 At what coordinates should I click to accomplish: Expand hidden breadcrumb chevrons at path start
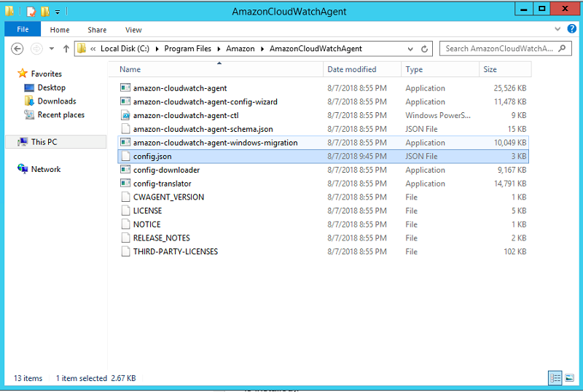coord(93,49)
